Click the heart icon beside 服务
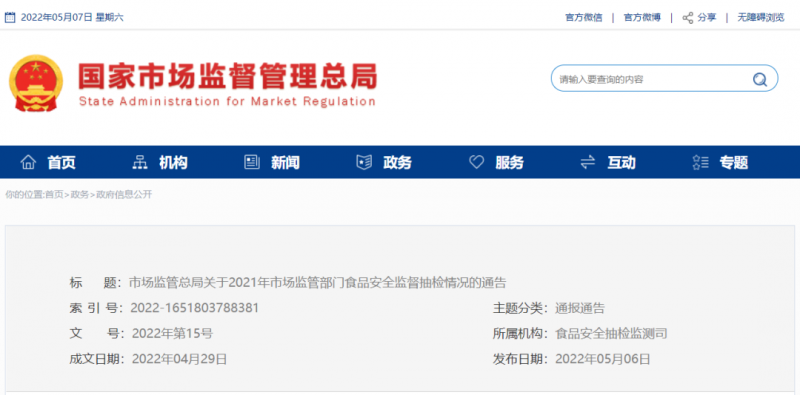 pyautogui.click(x=476, y=162)
